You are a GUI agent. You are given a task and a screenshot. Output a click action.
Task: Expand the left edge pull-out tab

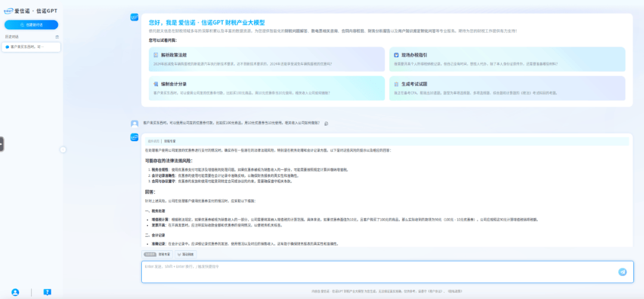click(x=2, y=144)
